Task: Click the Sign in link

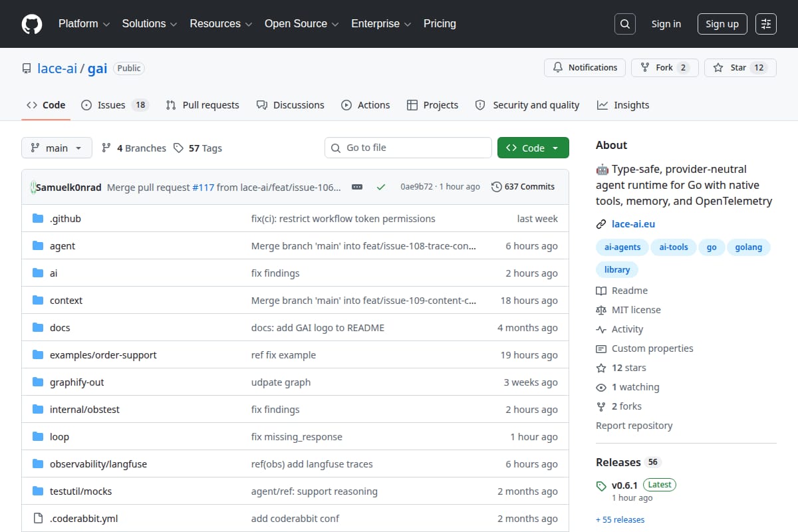Action: [x=666, y=24]
